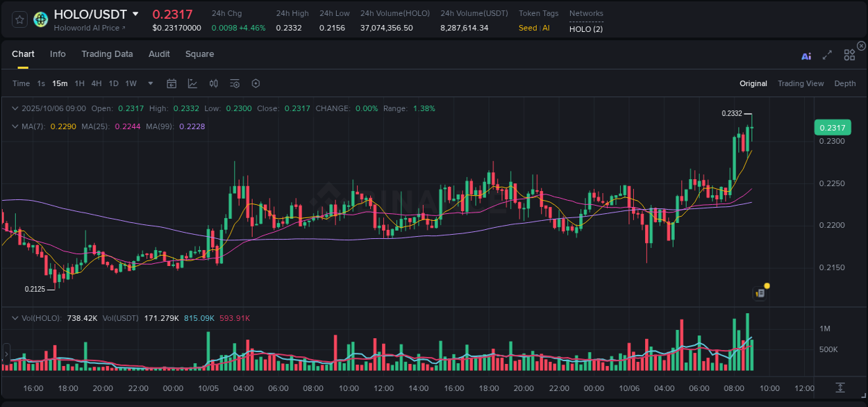Expand the extra timeframe dropdown arrow

point(149,83)
